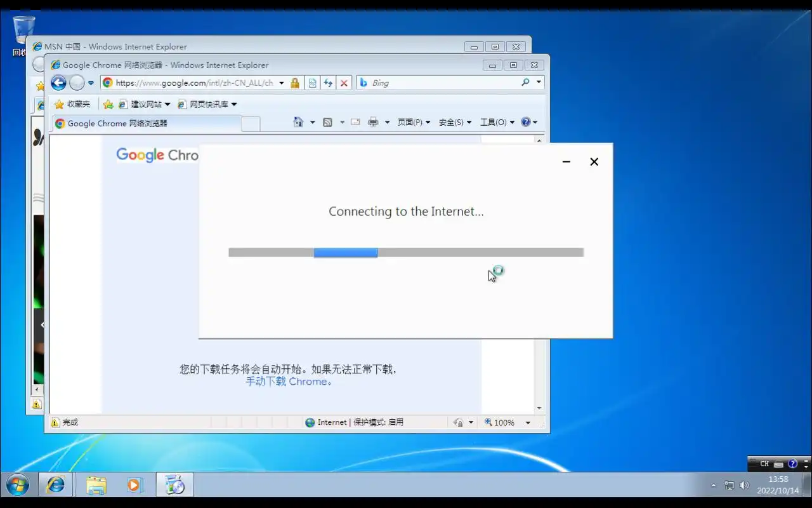Open the recent pages dropdown beside navigation arrows
The height and width of the screenshot is (508, 812).
click(x=91, y=83)
